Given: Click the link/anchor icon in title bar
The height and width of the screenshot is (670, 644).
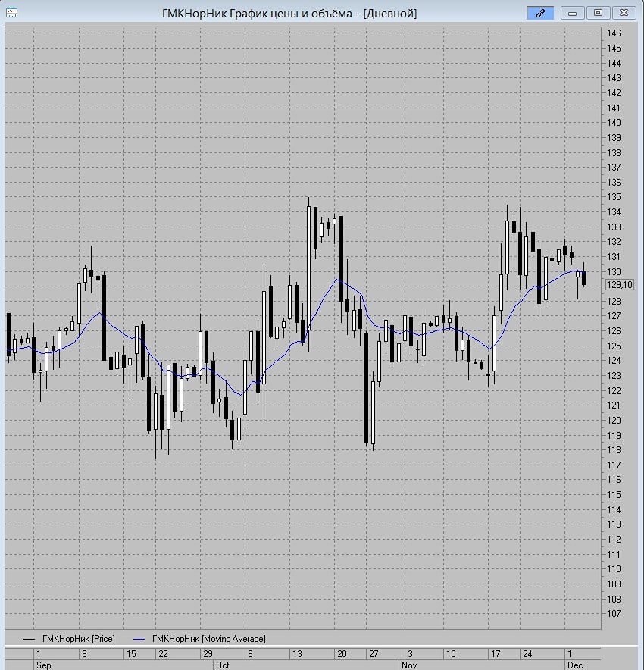Looking at the screenshot, I should [540, 13].
